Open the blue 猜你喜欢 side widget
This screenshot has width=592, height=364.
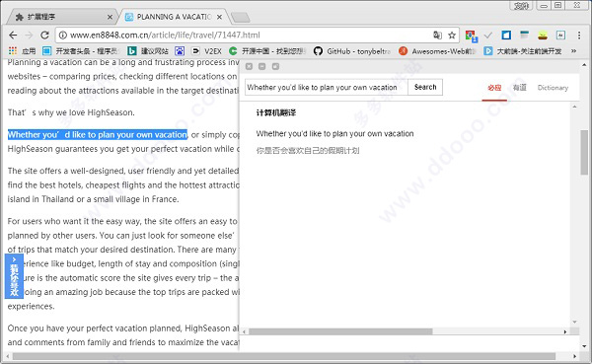14,276
